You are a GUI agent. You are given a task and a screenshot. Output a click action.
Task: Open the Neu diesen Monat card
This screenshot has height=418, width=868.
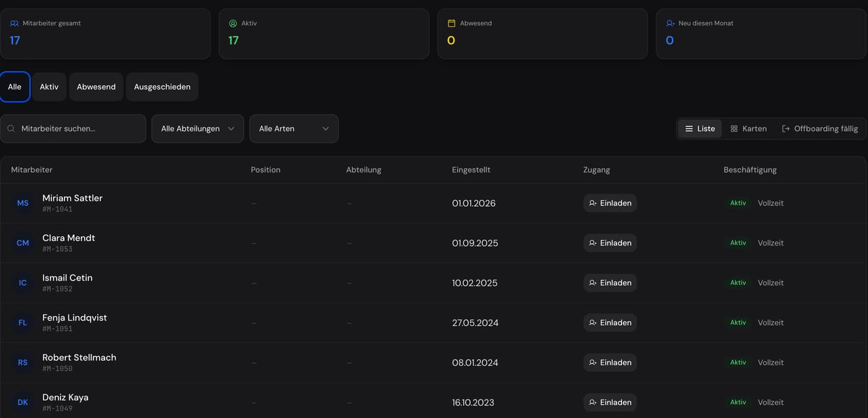pyautogui.click(x=761, y=34)
